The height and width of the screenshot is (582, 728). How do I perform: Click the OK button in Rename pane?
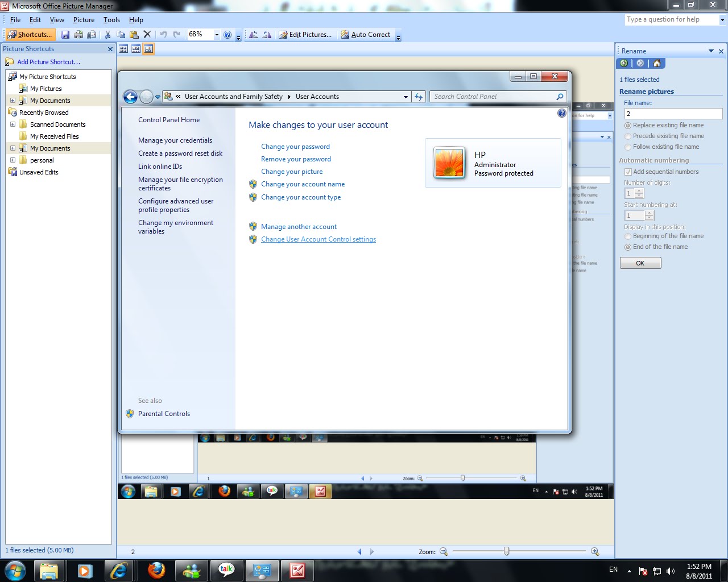tap(640, 263)
